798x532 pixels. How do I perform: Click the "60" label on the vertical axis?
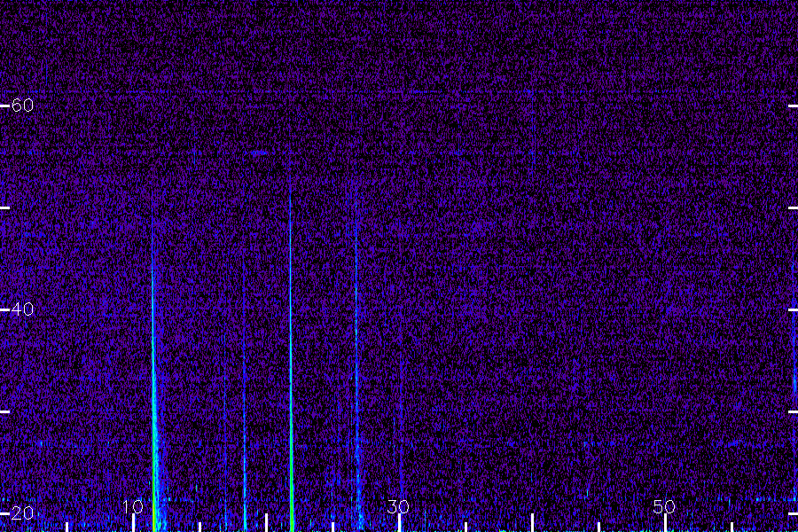[22, 106]
